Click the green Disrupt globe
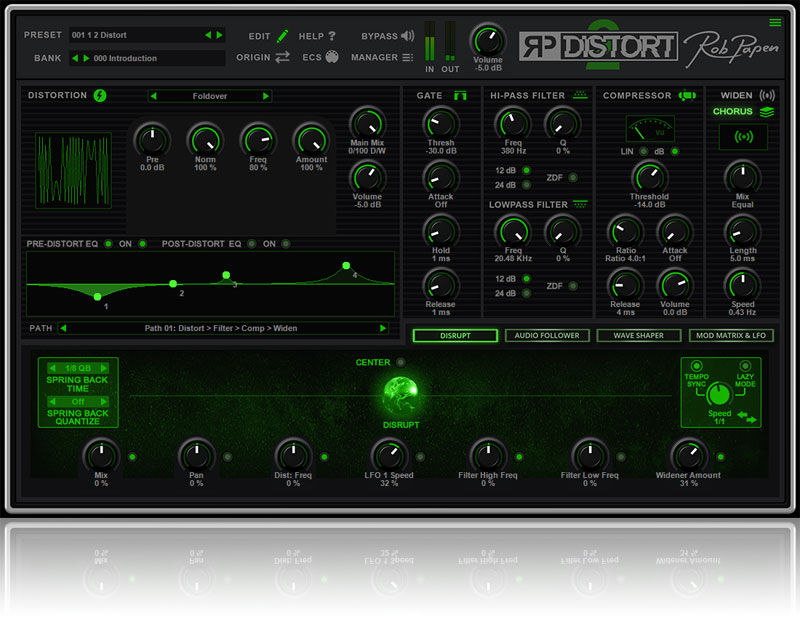This screenshot has width=800, height=618. pyautogui.click(x=400, y=396)
